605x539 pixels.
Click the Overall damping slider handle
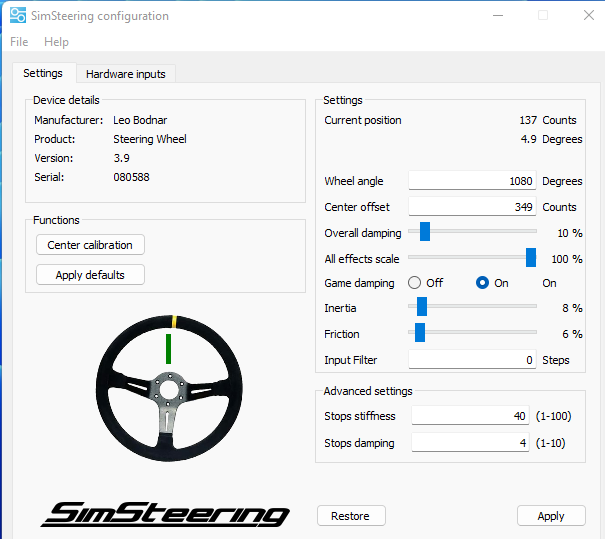[x=425, y=232]
